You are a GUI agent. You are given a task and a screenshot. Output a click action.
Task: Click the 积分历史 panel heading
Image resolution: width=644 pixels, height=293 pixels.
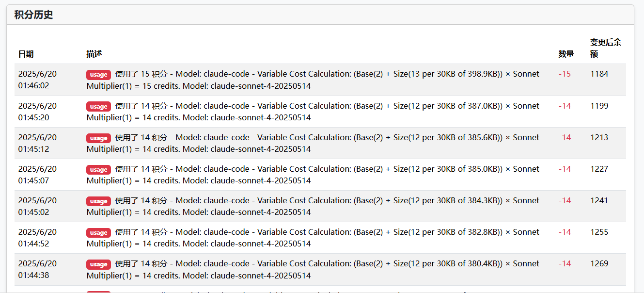[33, 15]
